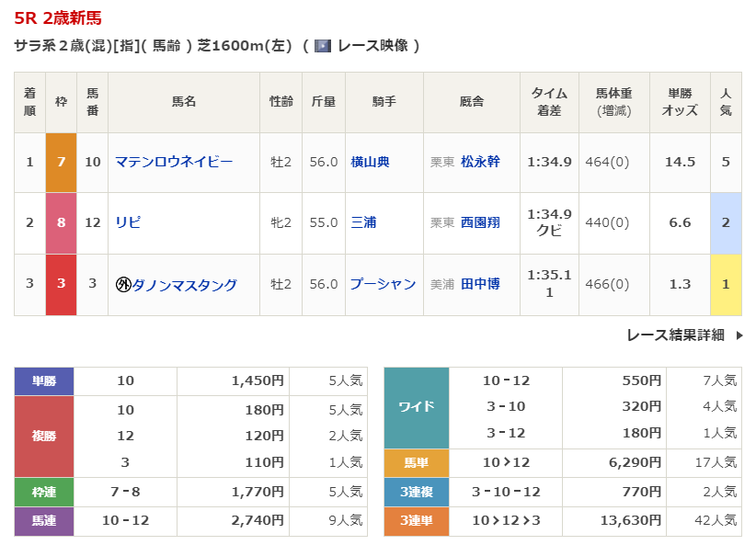The height and width of the screenshot is (545, 756).
Task: Open trainer 松永幹 stable page
Action: coord(480,162)
